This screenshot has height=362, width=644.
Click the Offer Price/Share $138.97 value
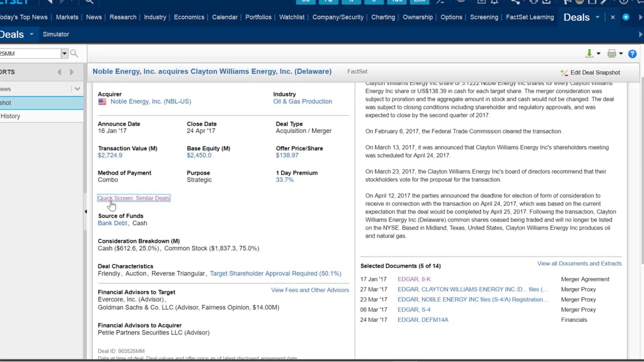click(x=287, y=156)
